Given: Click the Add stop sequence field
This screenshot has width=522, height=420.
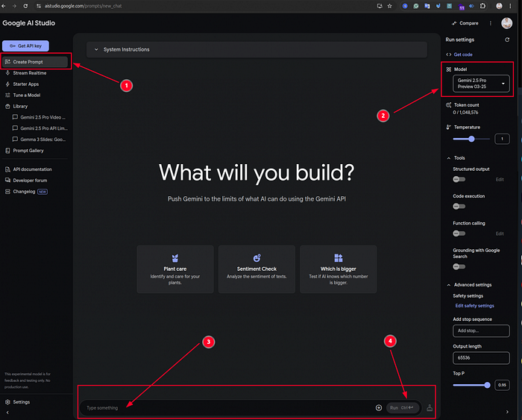Looking at the screenshot, I should tap(481, 330).
